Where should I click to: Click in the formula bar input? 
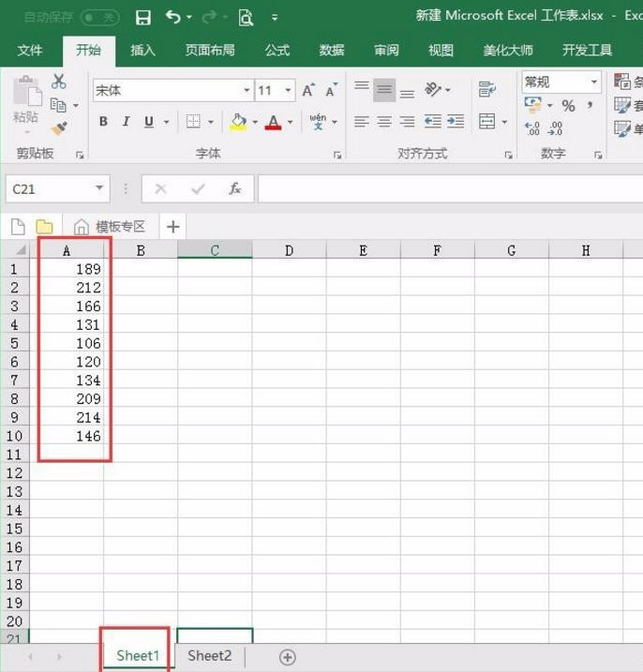tap(450, 188)
